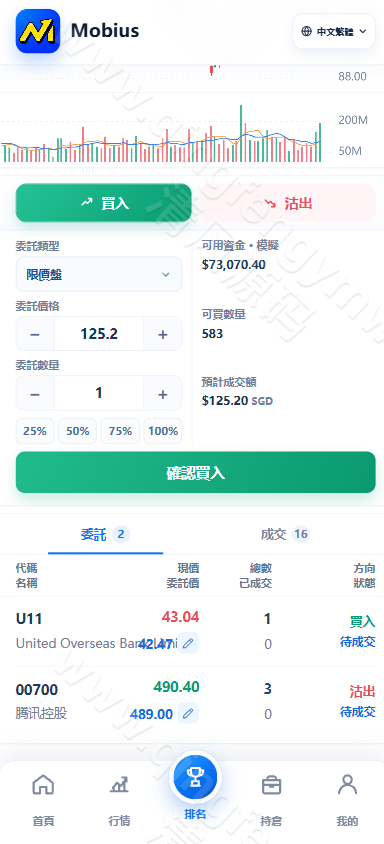Image resolution: width=384 pixels, height=844 pixels.
Task: Click the Mobius title text
Action: [x=105, y=31]
